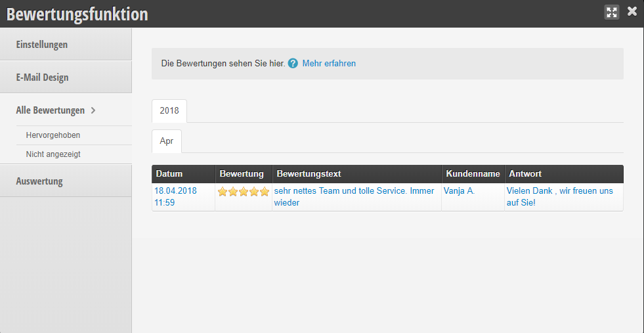Click the Bewertungstext column header
Image resolution: width=644 pixels, height=333 pixels.
tap(357, 174)
